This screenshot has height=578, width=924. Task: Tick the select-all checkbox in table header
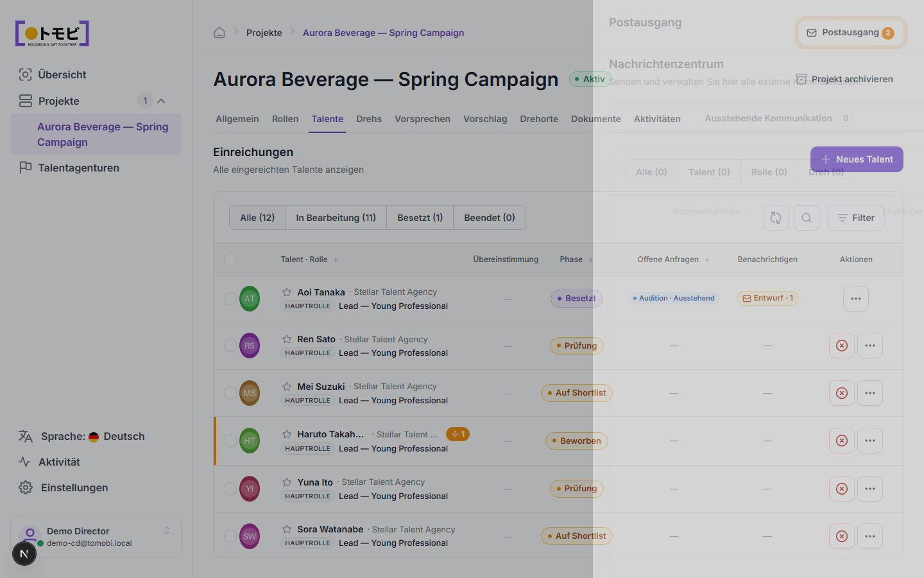tap(230, 259)
